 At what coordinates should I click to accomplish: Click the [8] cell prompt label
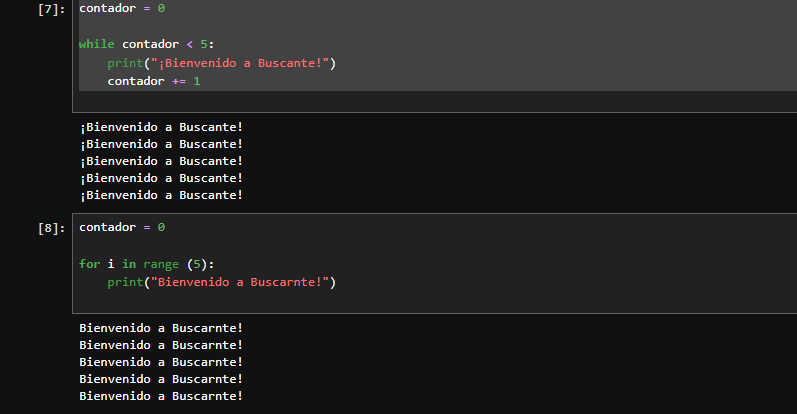tap(51, 228)
